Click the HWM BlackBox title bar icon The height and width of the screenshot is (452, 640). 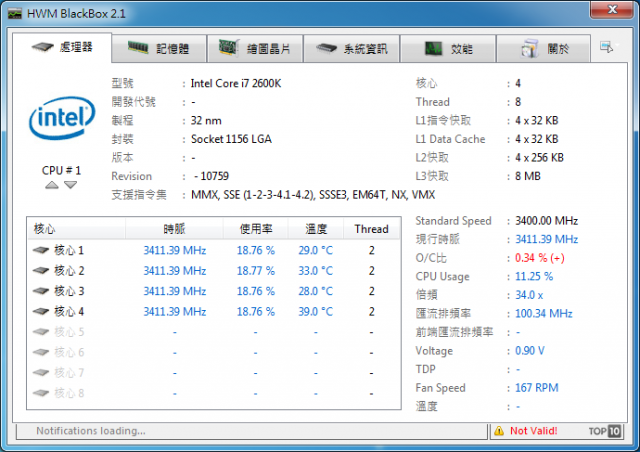pyautogui.click(x=15, y=14)
